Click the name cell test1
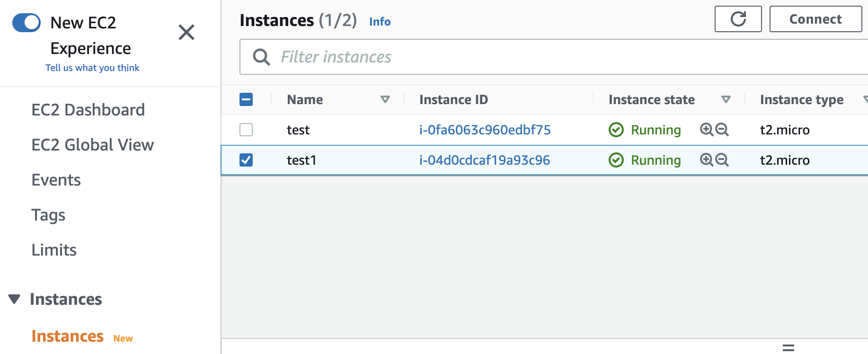This screenshot has width=868, height=354. pos(301,160)
